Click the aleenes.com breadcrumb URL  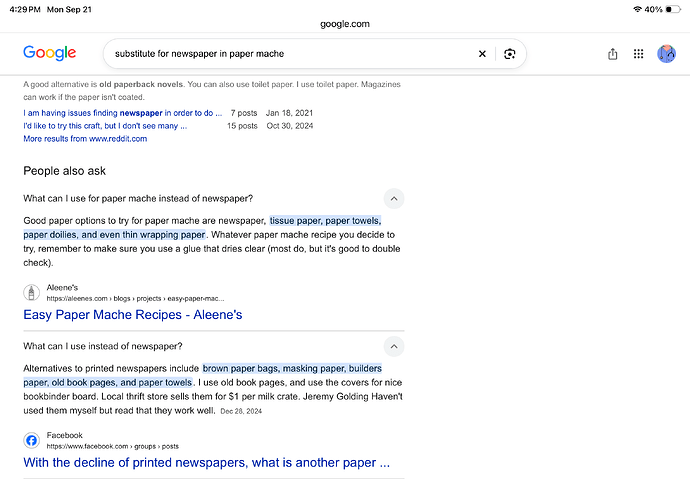coord(136,298)
